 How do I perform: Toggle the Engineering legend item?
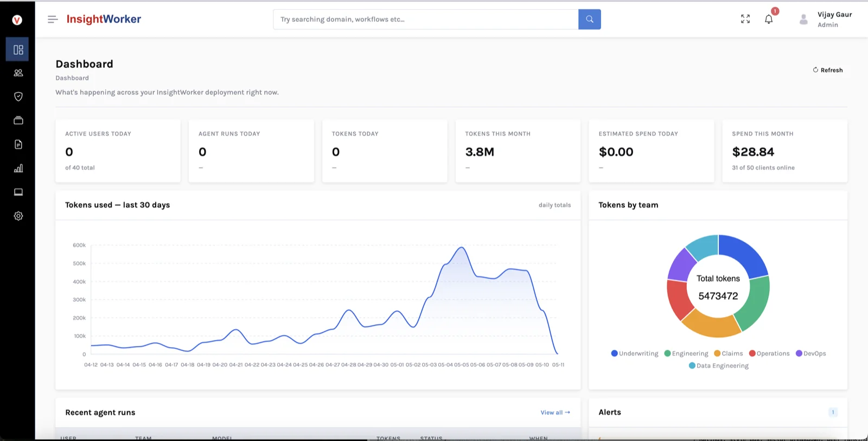tap(686, 354)
